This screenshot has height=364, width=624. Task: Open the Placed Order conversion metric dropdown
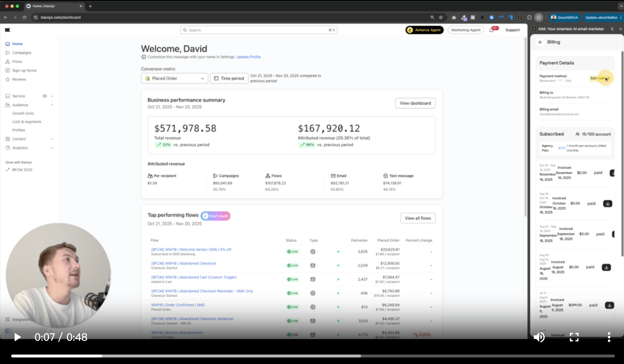(x=175, y=78)
